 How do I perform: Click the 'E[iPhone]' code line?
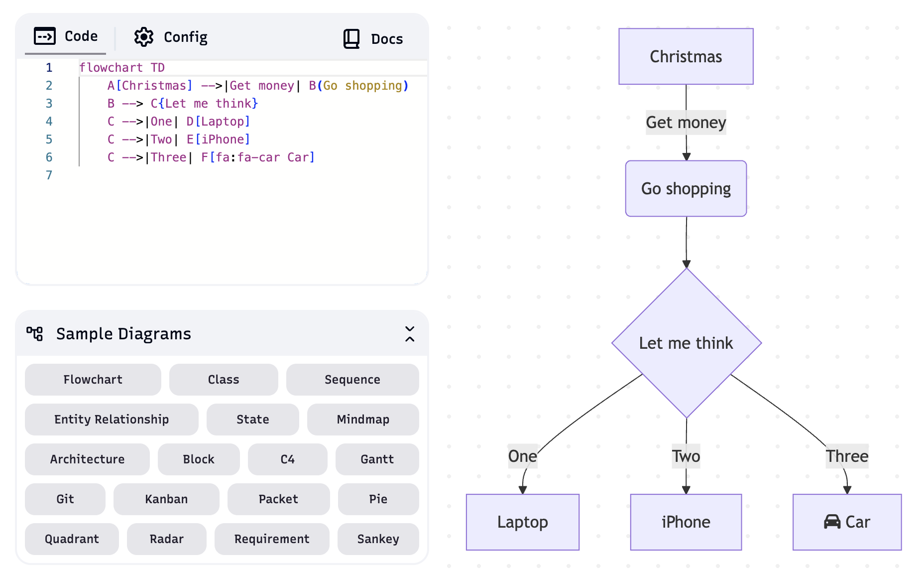coord(179,140)
